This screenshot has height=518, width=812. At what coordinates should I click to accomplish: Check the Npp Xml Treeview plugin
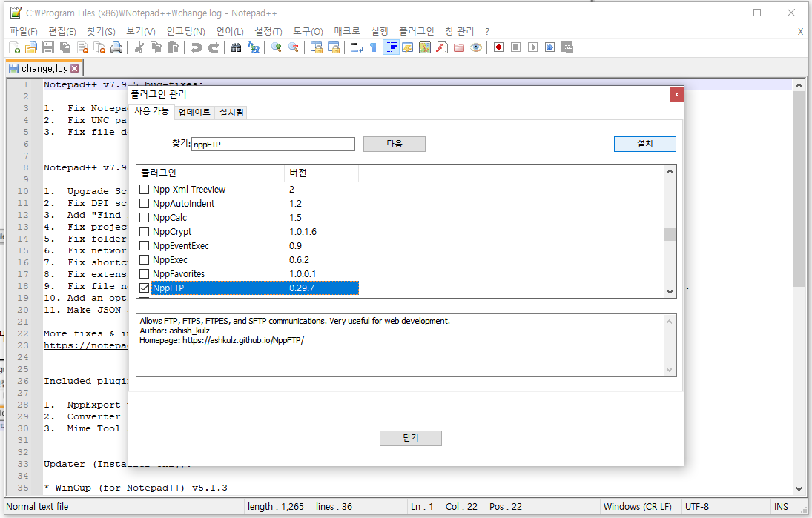[145, 190]
